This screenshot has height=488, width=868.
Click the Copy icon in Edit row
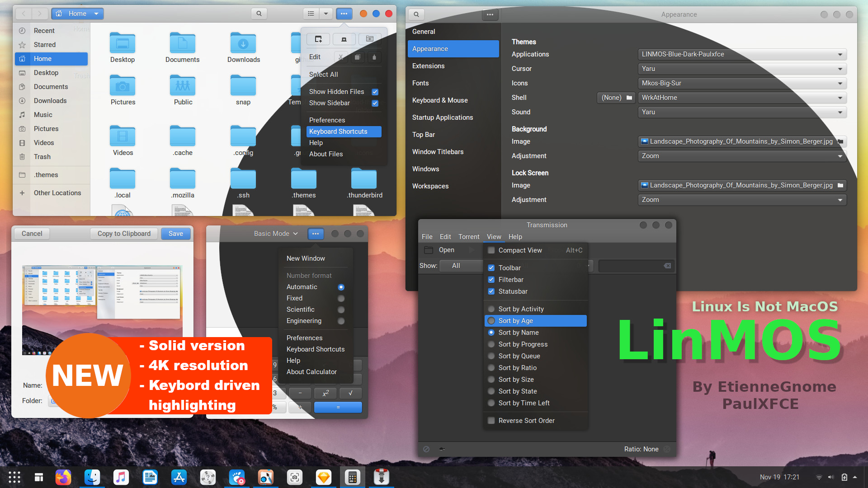click(x=357, y=57)
